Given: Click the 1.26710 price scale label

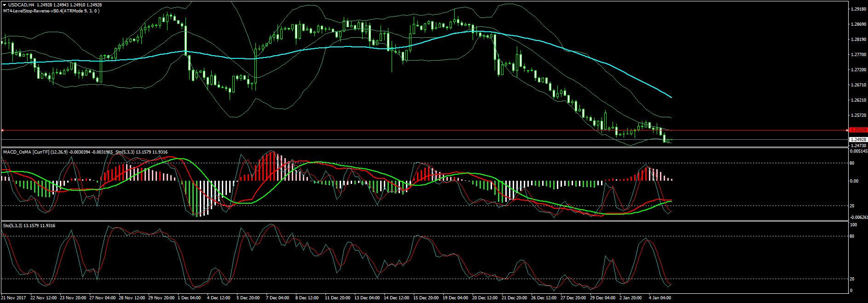Looking at the screenshot, I should (x=859, y=85).
